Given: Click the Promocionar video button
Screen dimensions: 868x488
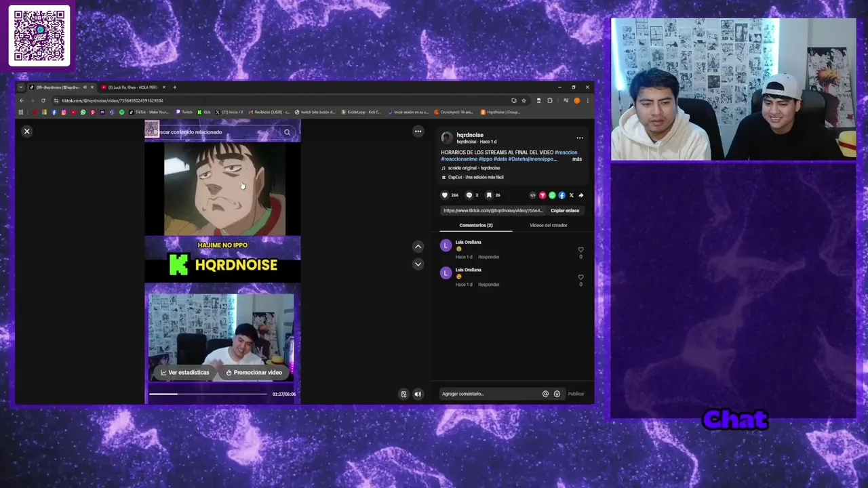Looking at the screenshot, I should 254,373.
